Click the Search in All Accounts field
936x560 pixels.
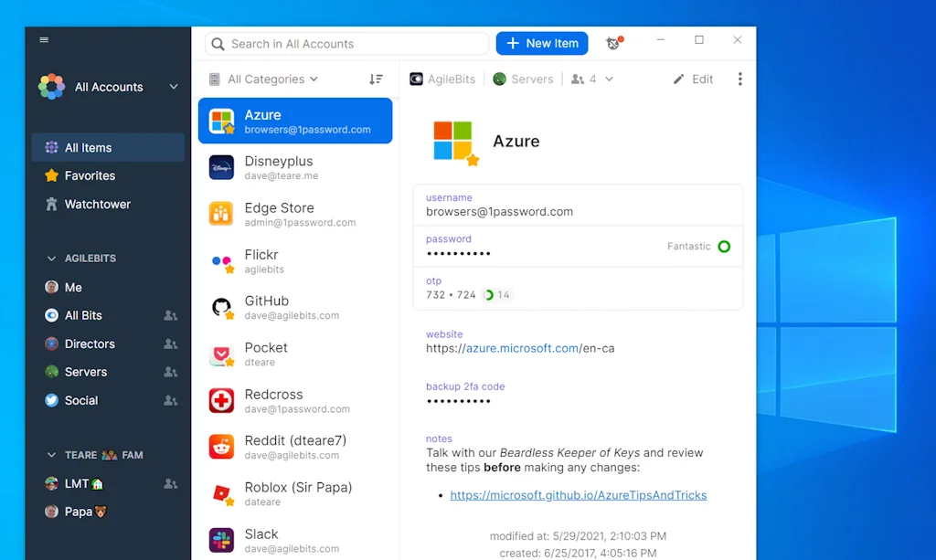coord(346,43)
